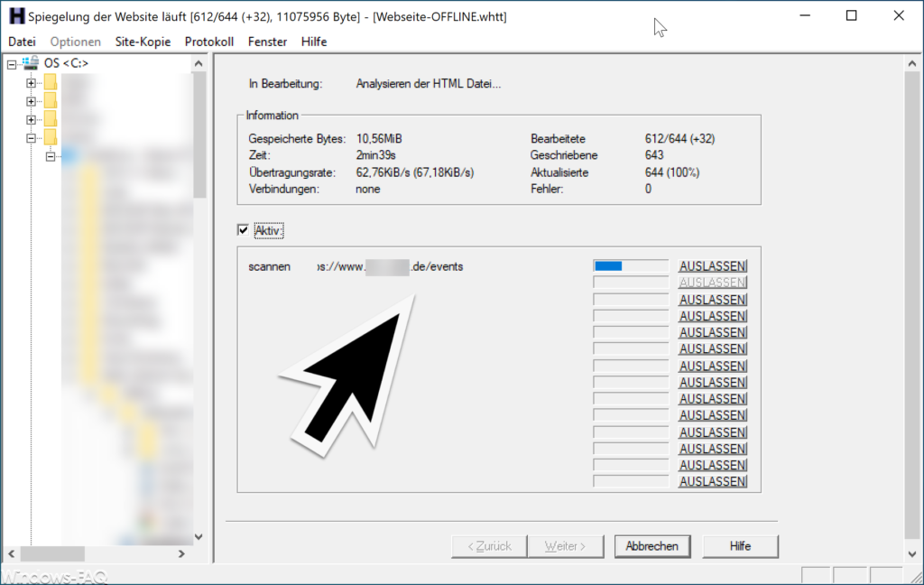The height and width of the screenshot is (585, 924).
Task: Click the folder tree's scroll right arrow
Action: tap(181, 553)
